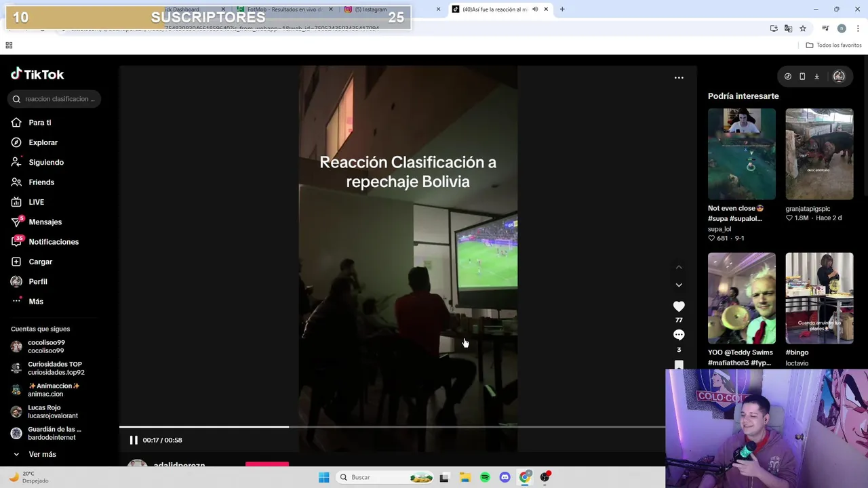Open the comments bubble icon
Screen dimensions: 868x488
point(679,335)
